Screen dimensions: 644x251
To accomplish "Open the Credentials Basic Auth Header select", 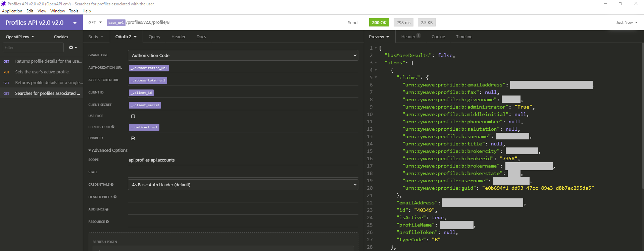I will [243, 185].
